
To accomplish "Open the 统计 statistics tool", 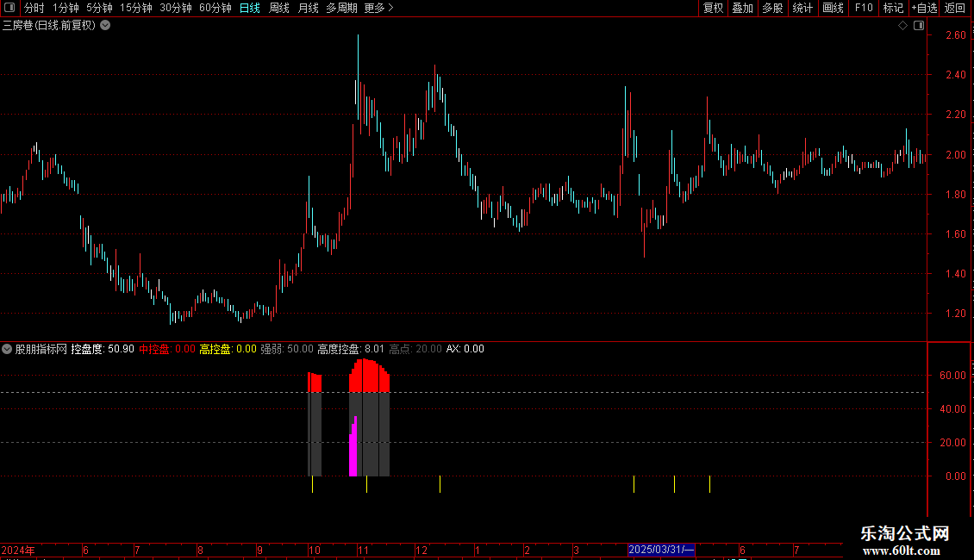I will pyautogui.click(x=802, y=8).
